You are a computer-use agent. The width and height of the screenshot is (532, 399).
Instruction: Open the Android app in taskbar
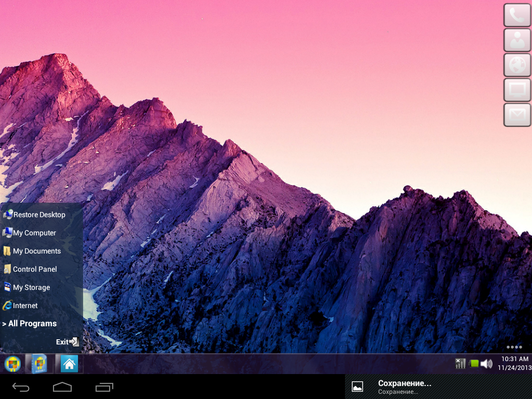(x=39, y=364)
